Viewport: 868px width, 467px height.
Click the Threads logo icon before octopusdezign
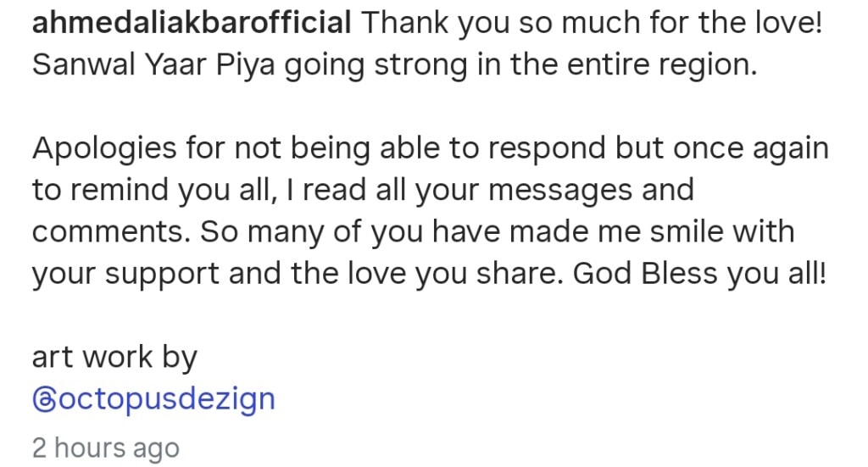42,398
